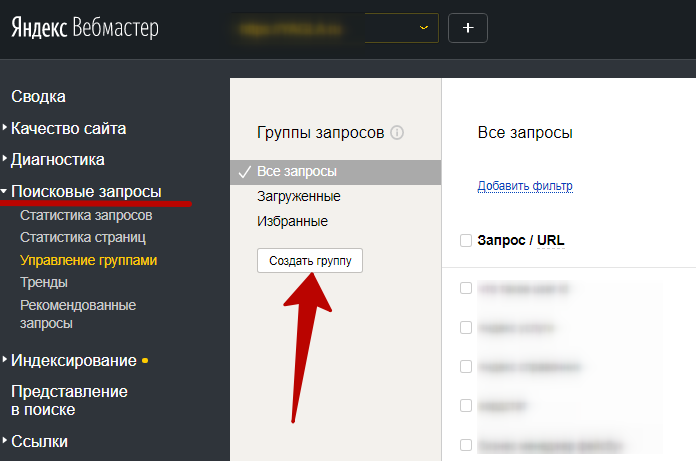Open the site selector dropdown

point(335,28)
